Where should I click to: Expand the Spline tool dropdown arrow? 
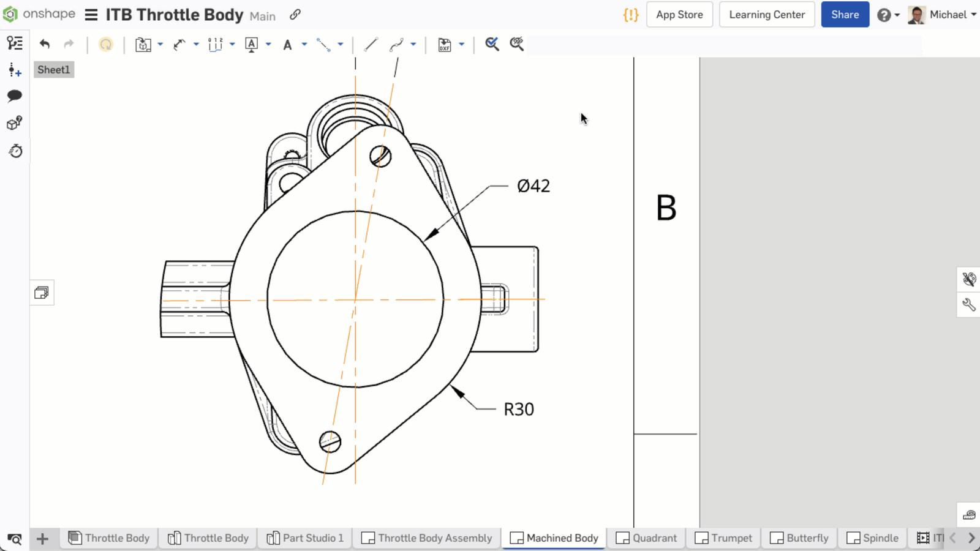(x=413, y=44)
